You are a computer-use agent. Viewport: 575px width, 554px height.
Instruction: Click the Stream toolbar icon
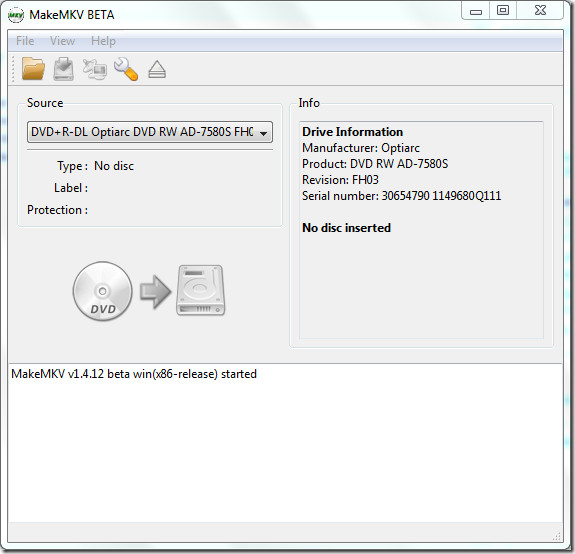[95, 69]
